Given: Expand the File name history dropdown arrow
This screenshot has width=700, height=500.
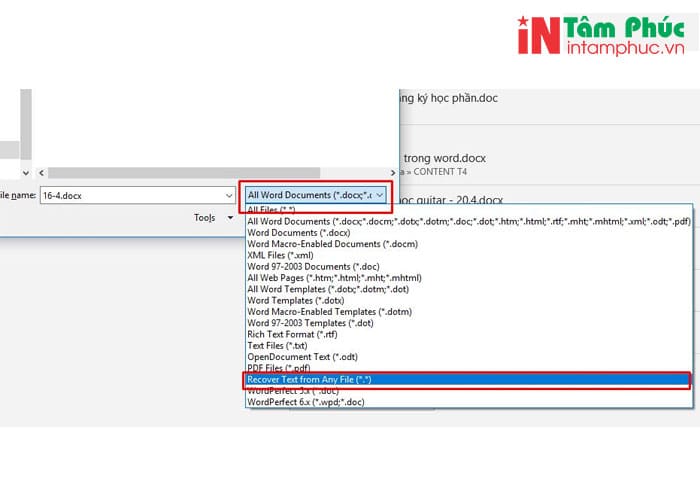Looking at the screenshot, I should (x=228, y=195).
